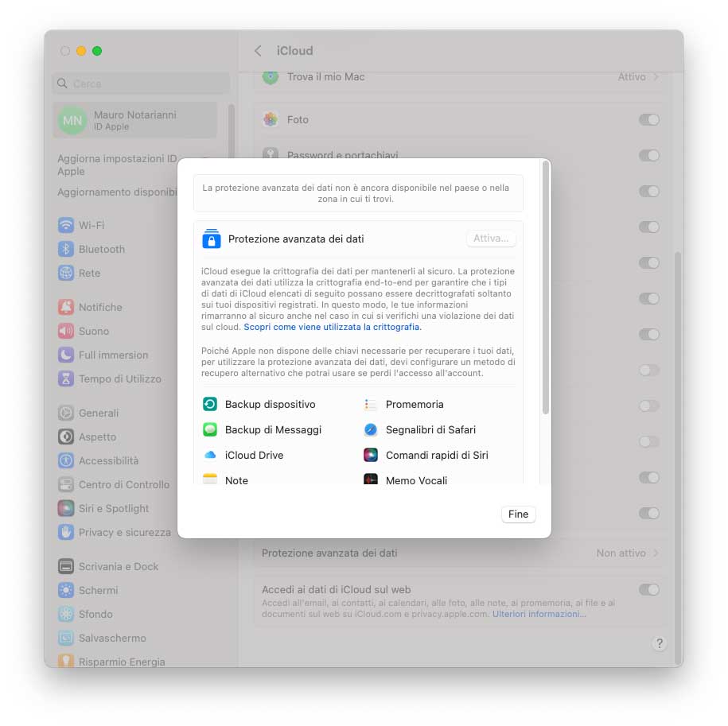Click the MN account avatar
728x726 pixels.
(72, 121)
